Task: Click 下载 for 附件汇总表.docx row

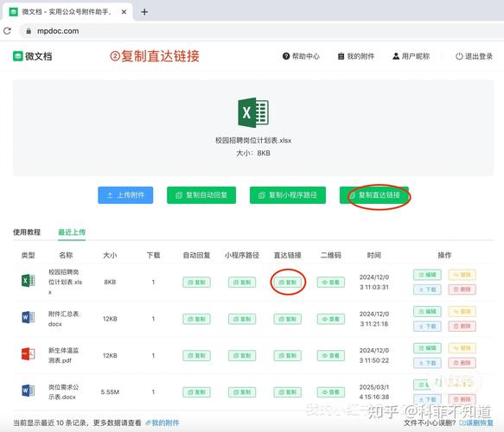Action: [427, 327]
